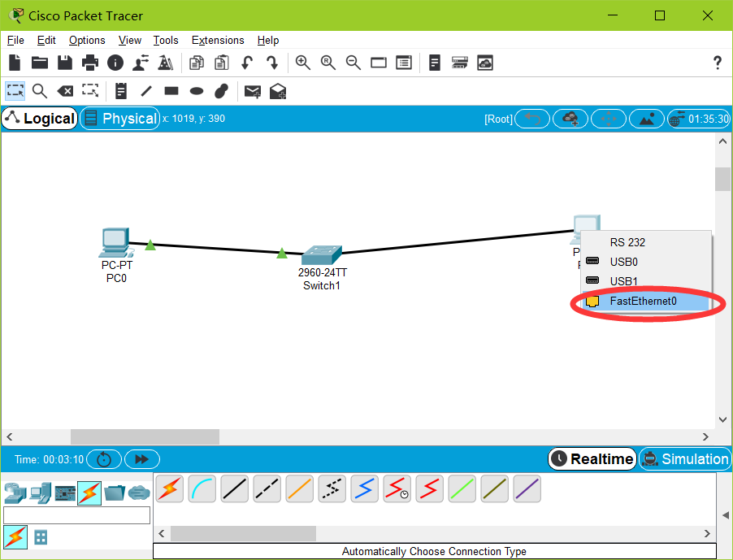Screen dimensions: 733x560
Task: Reset zoom with the R magnifier
Action: tap(328, 63)
